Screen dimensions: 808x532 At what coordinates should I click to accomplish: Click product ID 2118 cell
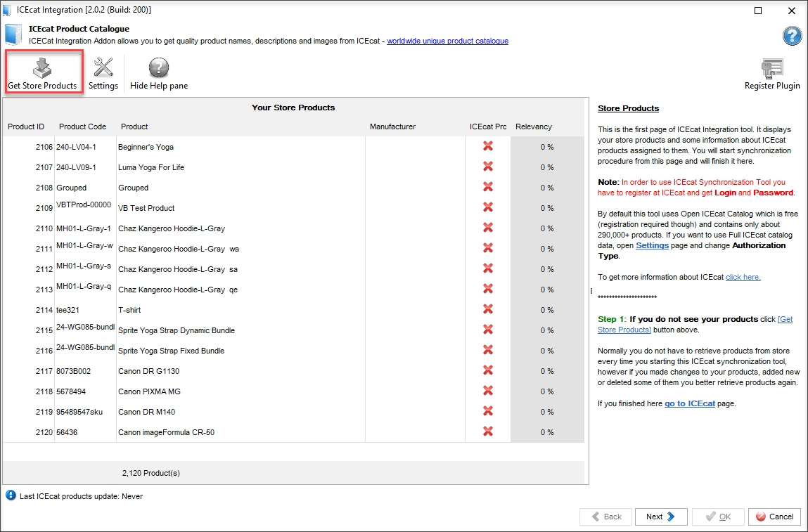coord(44,391)
